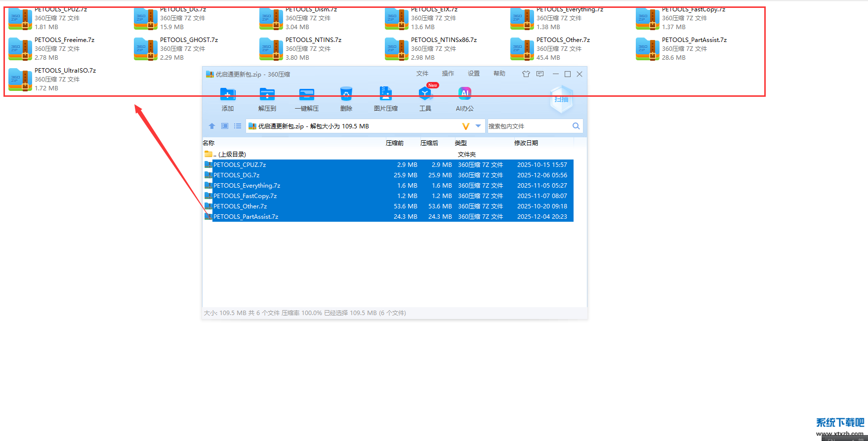Click the 添加 (Add) toolbar icon
The width and height of the screenshot is (868, 441).
[227, 95]
